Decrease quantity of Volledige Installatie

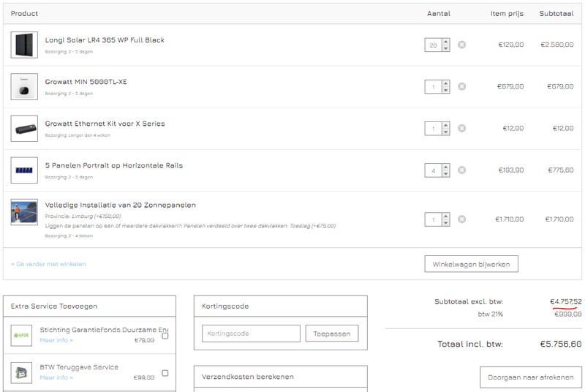(x=445, y=222)
